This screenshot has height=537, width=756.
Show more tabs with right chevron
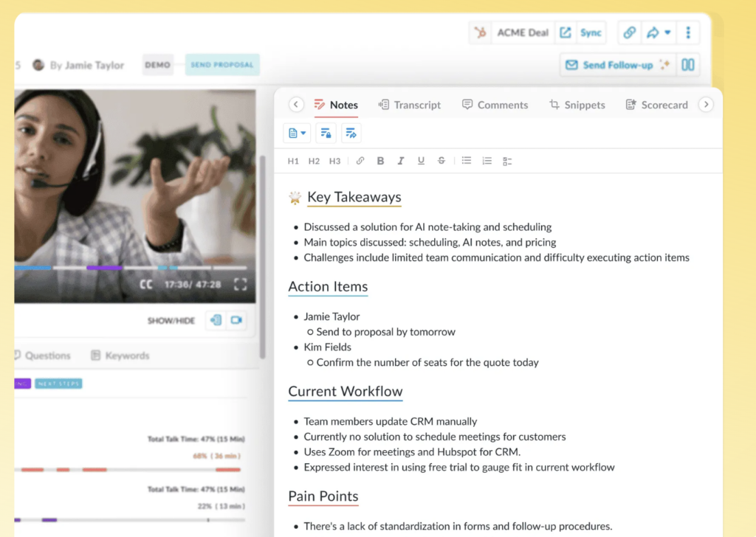[x=706, y=105]
